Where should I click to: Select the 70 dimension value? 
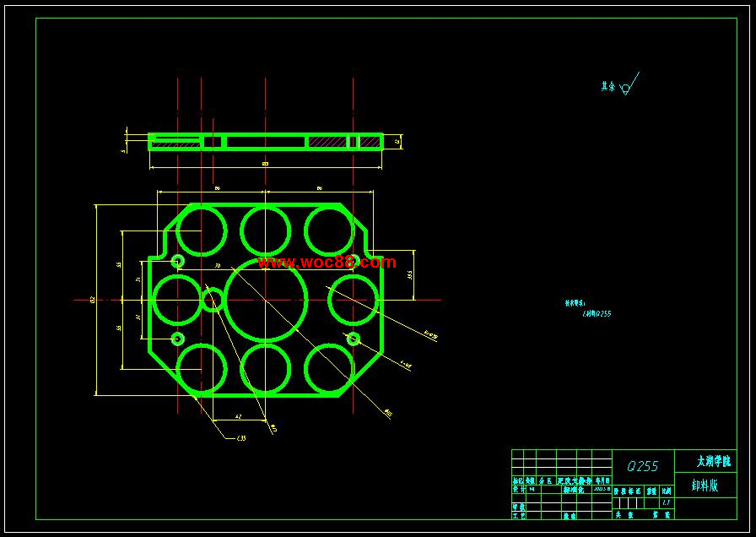[x=218, y=266]
